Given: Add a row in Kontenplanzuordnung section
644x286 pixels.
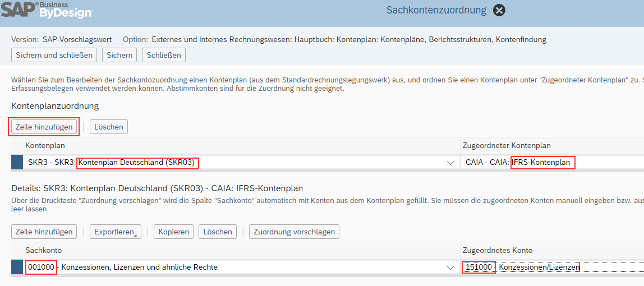Looking at the screenshot, I should coord(44,127).
